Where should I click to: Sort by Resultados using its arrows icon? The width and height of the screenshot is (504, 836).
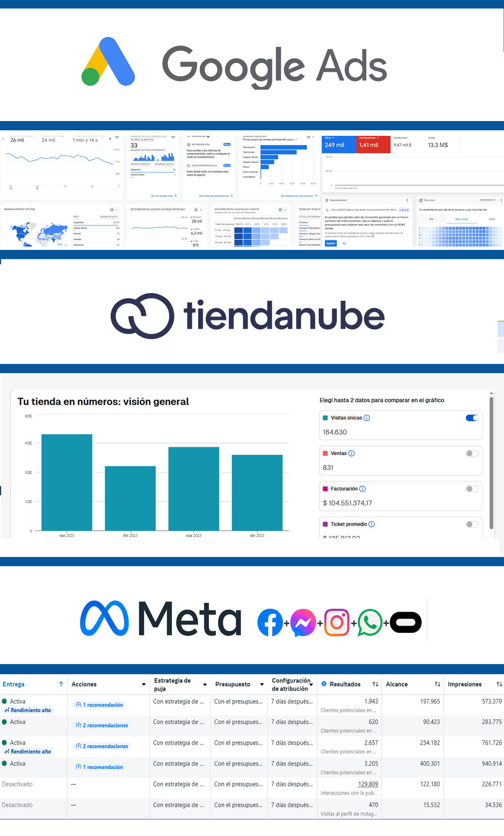(x=375, y=684)
